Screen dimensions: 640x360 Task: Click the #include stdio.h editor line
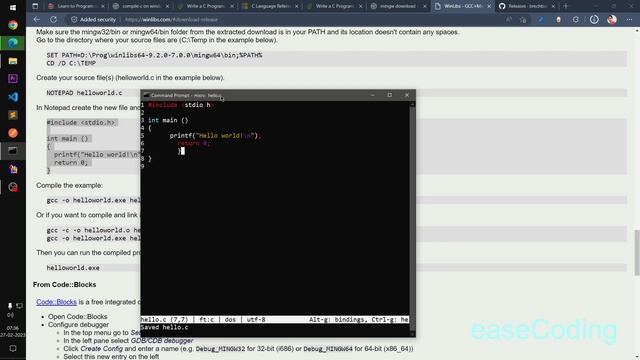(180, 105)
